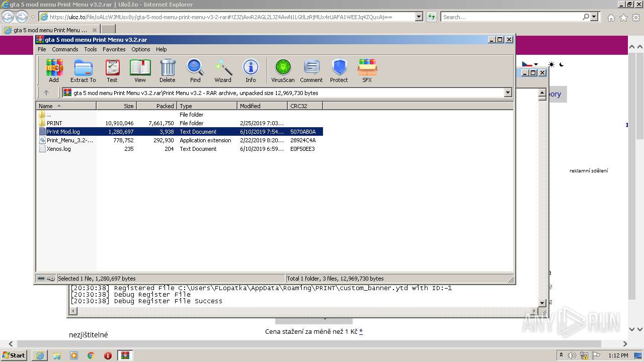This screenshot has height=362, width=644.
Task: Expand the archive path dropdown
Action: [x=508, y=93]
